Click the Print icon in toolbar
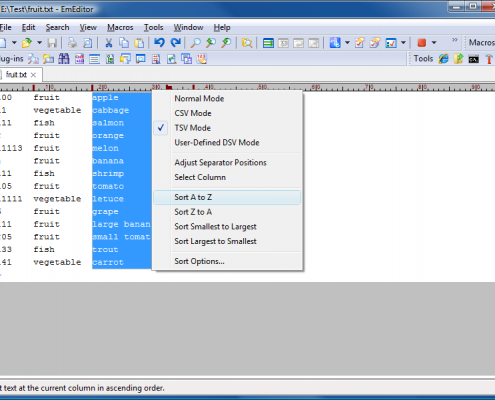 pos(72,43)
